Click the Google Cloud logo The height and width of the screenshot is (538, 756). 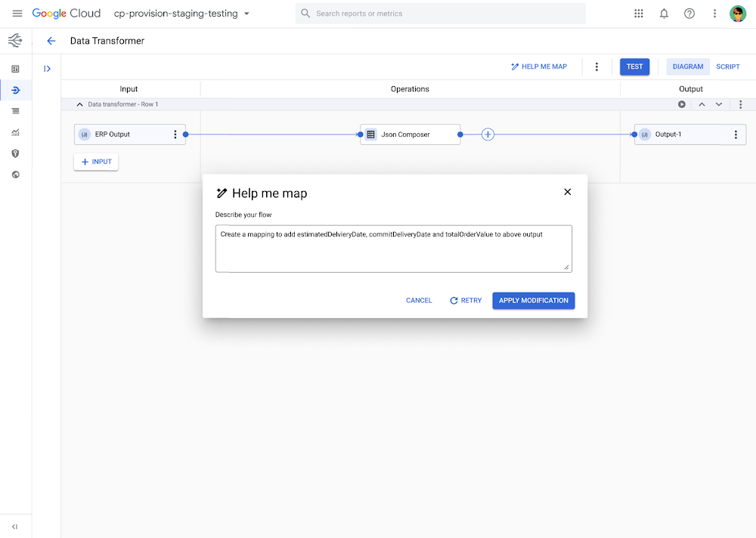point(66,14)
